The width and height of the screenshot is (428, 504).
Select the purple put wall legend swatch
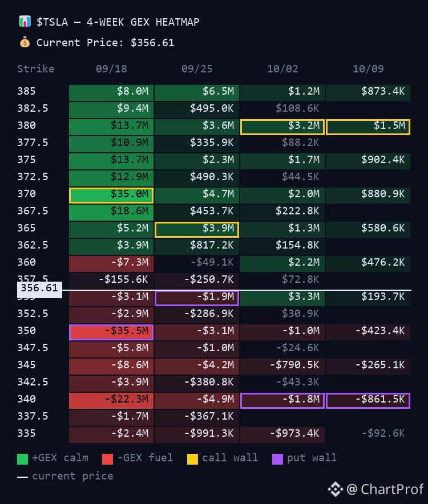point(277,459)
